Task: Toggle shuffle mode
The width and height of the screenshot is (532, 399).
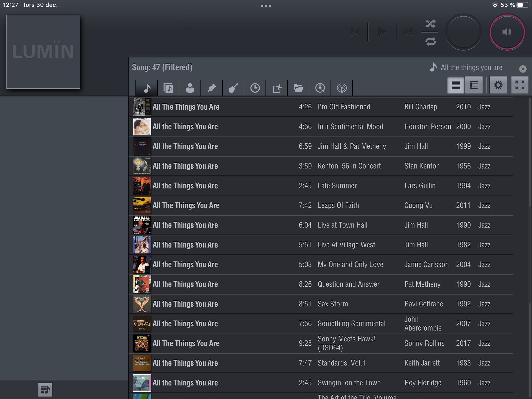Action: click(430, 24)
